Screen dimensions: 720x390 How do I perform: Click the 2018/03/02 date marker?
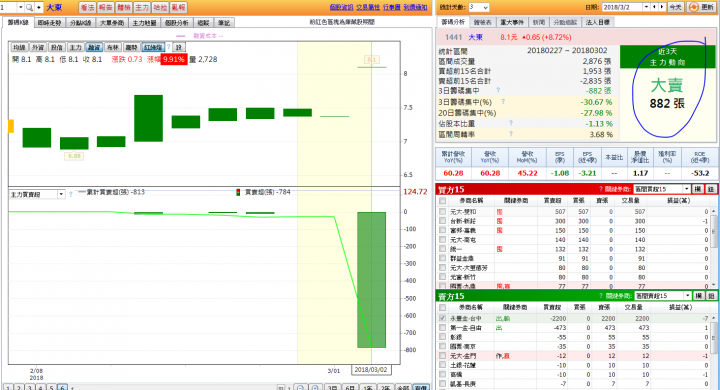[x=371, y=370]
